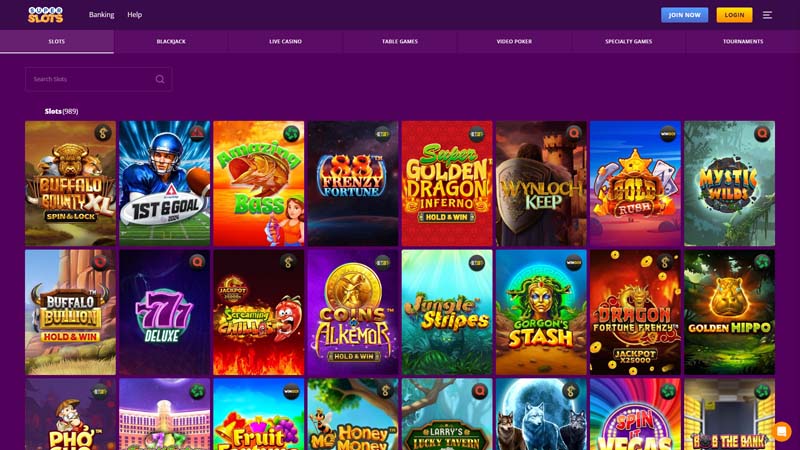The image size is (800, 450).
Task: Launch 777 Deluxe game thumbnail
Action: coord(164,312)
